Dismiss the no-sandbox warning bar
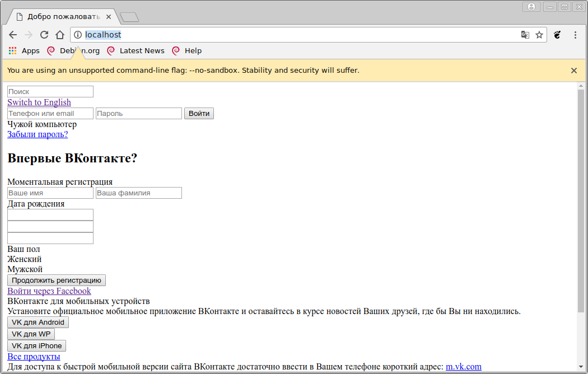The image size is (588, 374). click(573, 71)
